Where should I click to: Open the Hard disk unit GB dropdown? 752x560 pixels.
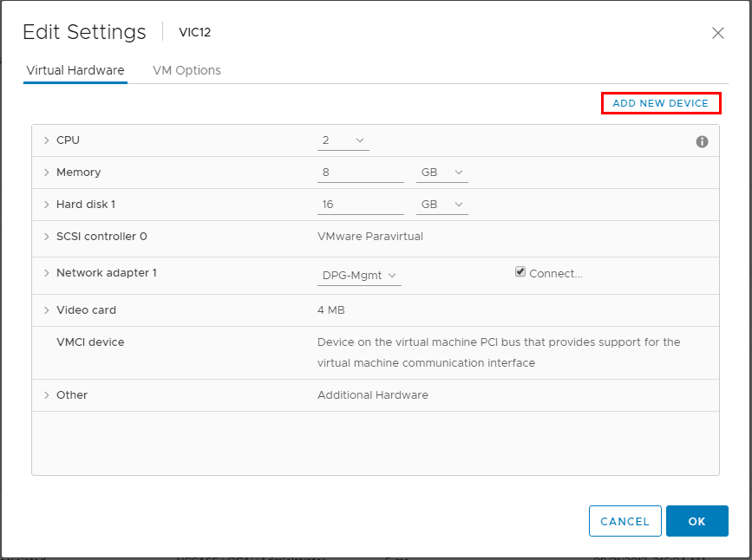pyautogui.click(x=442, y=205)
